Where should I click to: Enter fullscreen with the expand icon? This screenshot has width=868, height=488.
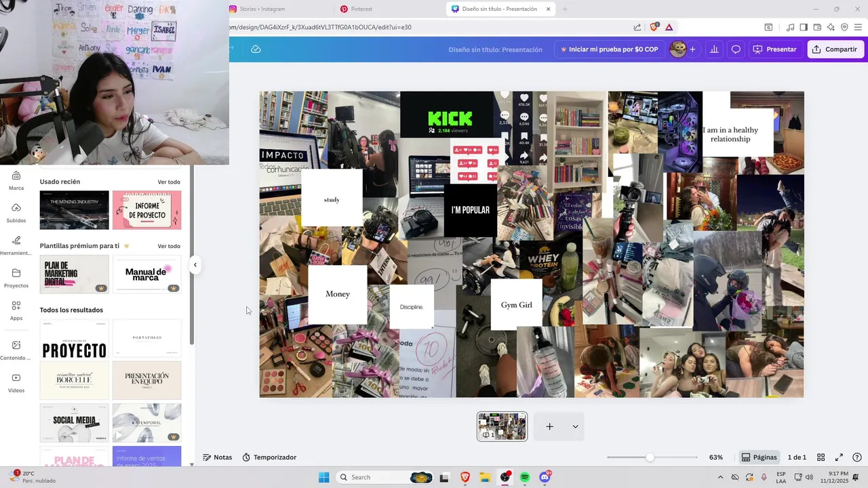click(x=839, y=457)
